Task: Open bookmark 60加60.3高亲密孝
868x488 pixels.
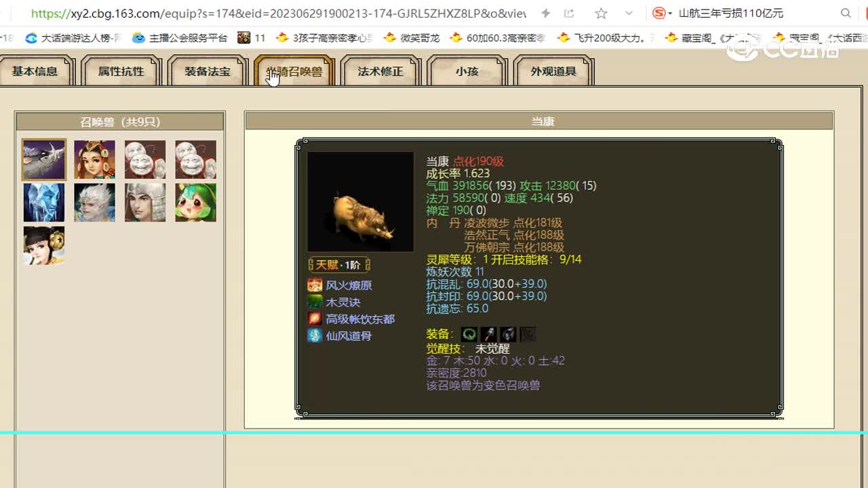Action: click(497, 38)
